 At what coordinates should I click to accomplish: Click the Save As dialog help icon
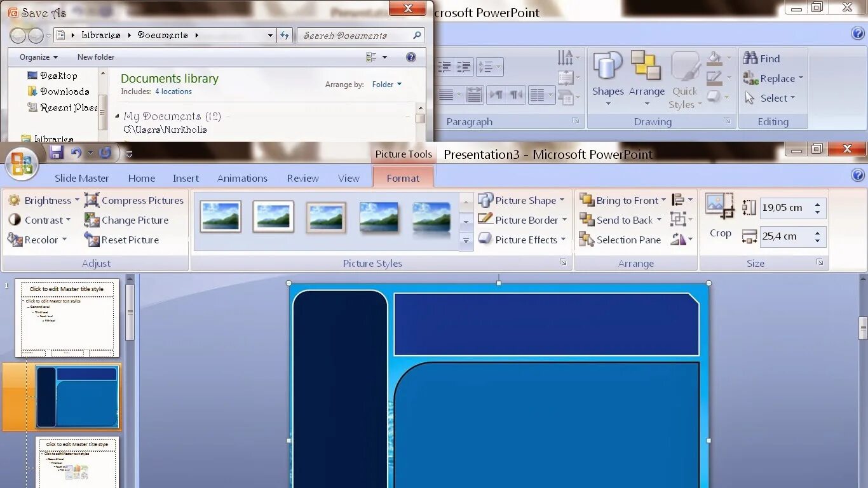pos(411,57)
